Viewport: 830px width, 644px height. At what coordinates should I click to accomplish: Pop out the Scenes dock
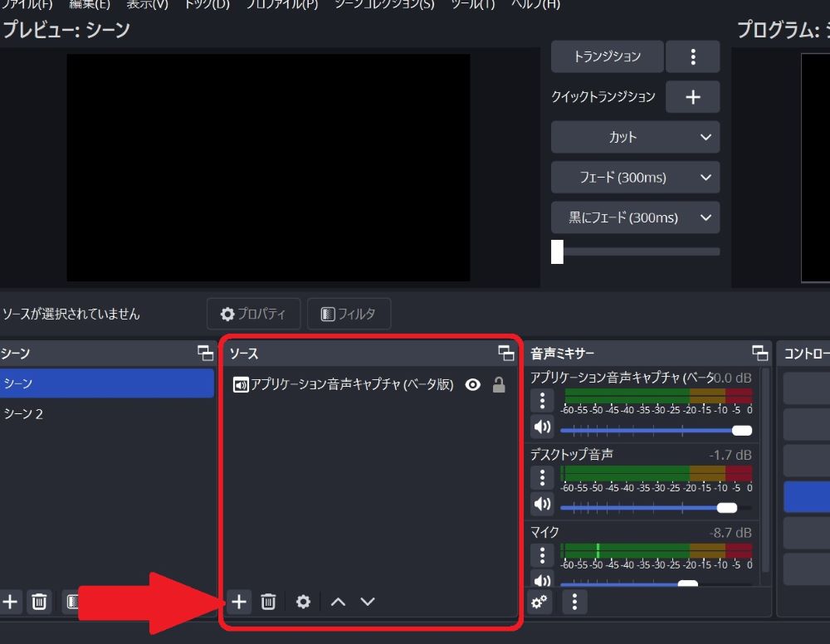(205, 353)
